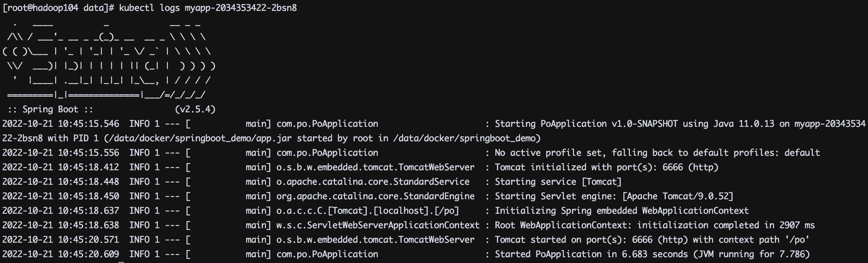868x263 pixels.
Task: Click the ':: Spring Boot ::' label
Action: coord(50,109)
